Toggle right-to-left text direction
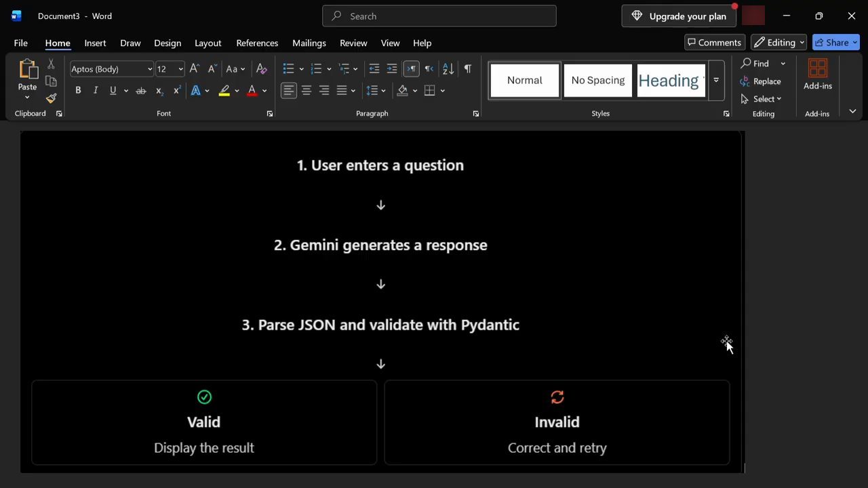 pos(429,68)
